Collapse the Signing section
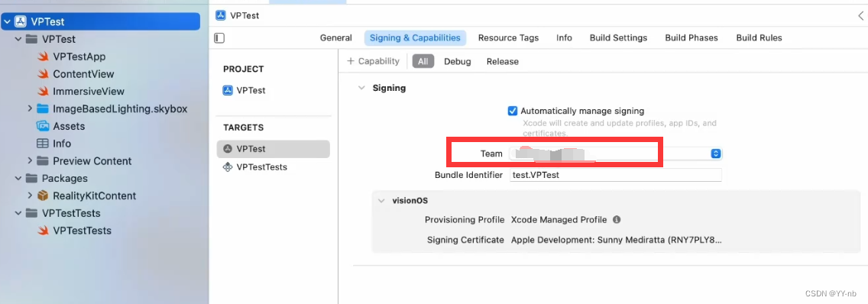The width and height of the screenshot is (868, 304). [x=361, y=88]
